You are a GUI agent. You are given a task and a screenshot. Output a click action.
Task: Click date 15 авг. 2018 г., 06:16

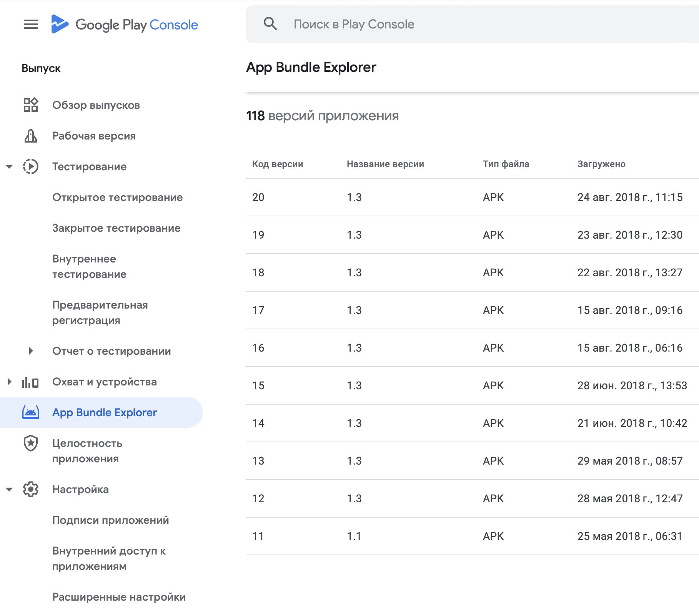coord(630,348)
